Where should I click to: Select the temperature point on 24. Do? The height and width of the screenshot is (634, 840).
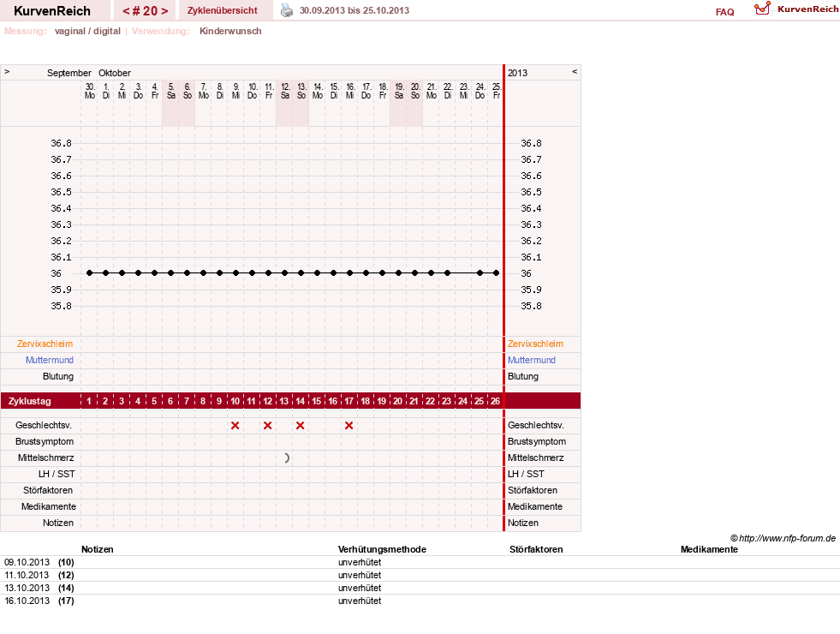[480, 272]
